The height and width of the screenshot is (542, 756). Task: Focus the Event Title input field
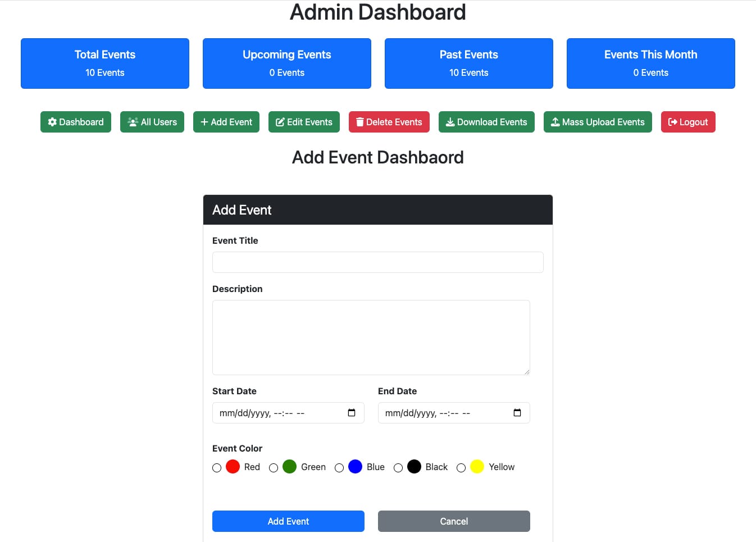click(x=377, y=262)
